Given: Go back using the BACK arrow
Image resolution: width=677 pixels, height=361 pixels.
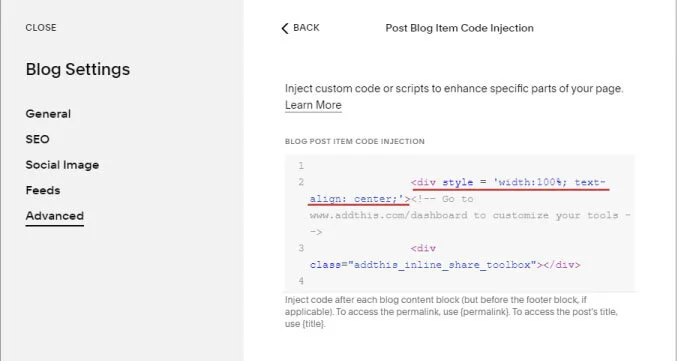Looking at the screenshot, I should tap(300, 28).
